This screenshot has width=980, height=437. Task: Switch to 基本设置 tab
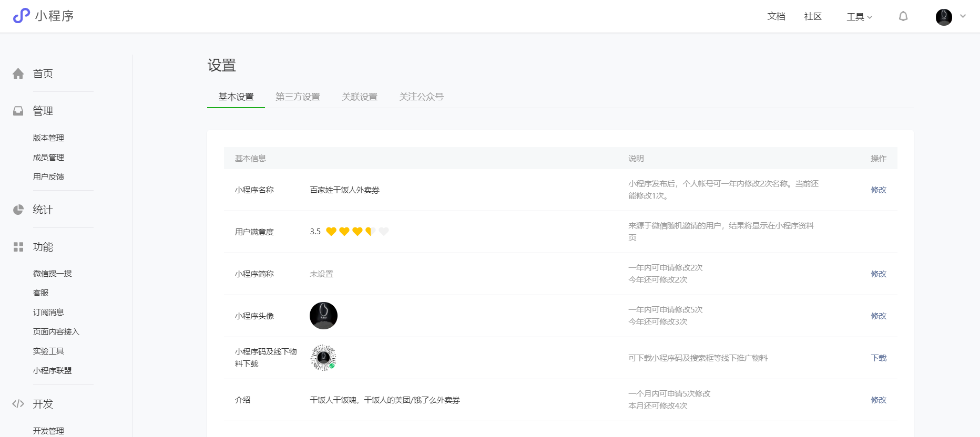[x=236, y=97]
